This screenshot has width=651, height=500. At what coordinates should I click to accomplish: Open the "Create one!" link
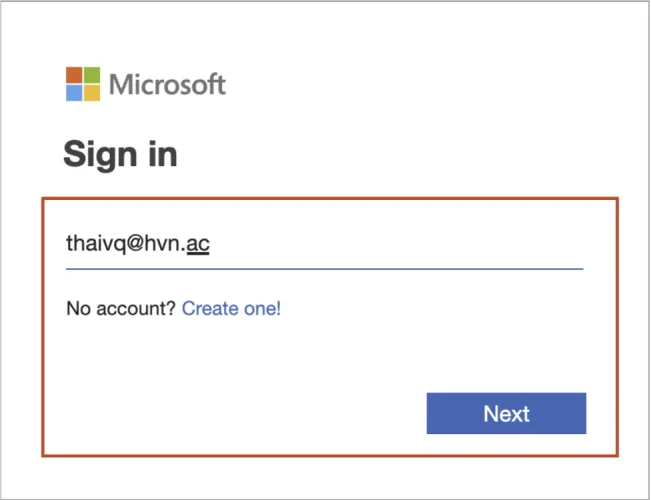coord(231,309)
